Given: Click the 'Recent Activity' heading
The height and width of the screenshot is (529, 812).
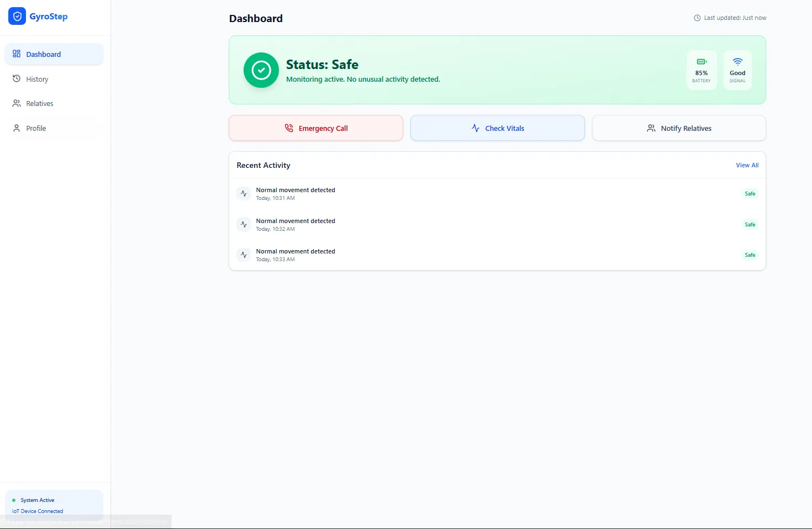Looking at the screenshot, I should click(263, 165).
